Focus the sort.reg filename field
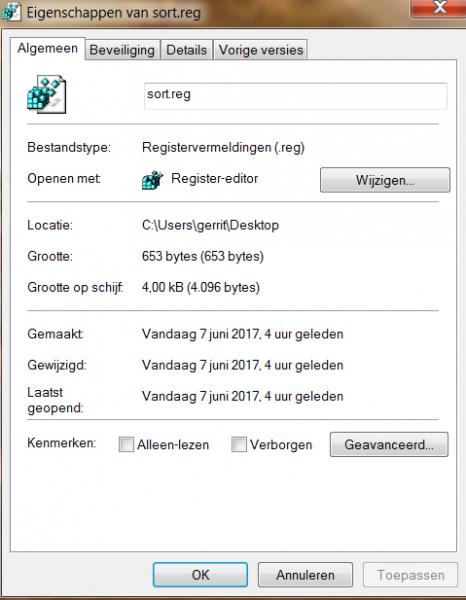This screenshot has height=600, width=466. 295,96
